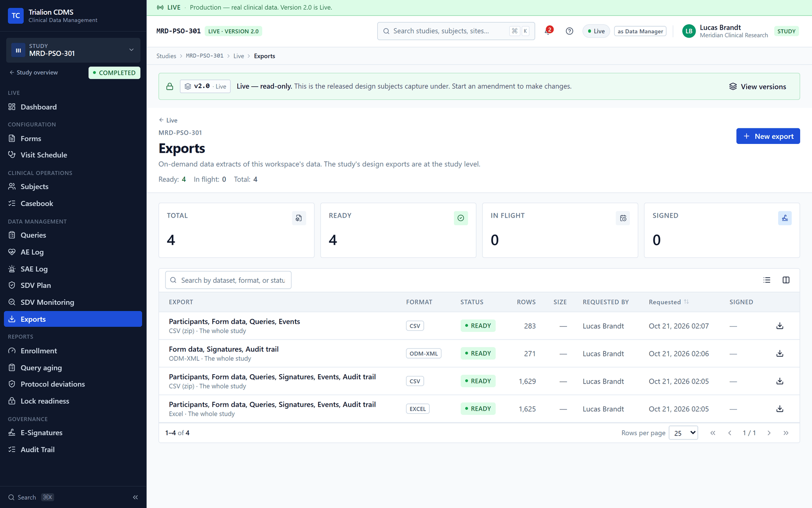Expand the MRD-PSO-301 study selector
The width and height of the screenshot is (812, 508).
point(73,50)
